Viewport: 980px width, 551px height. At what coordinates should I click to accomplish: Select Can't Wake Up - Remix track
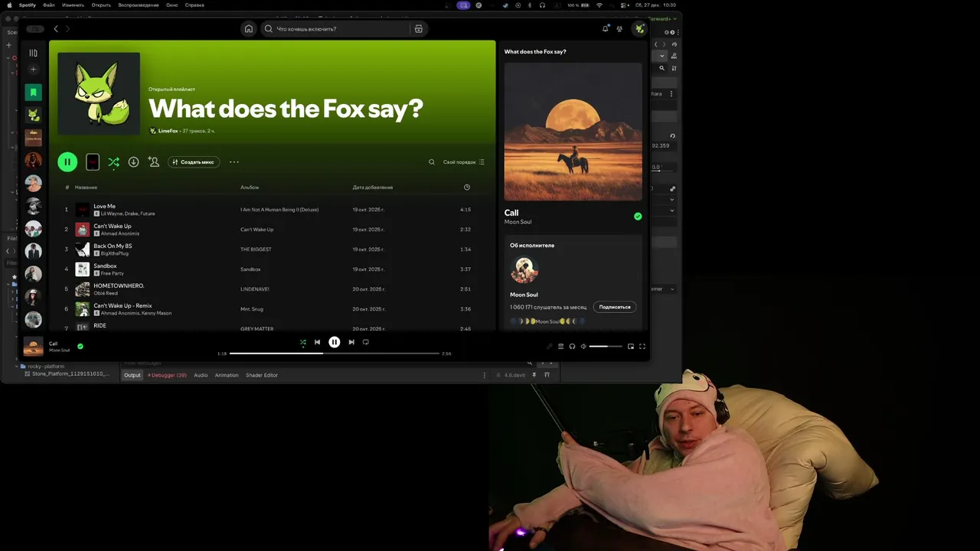[x=122, y=305]
